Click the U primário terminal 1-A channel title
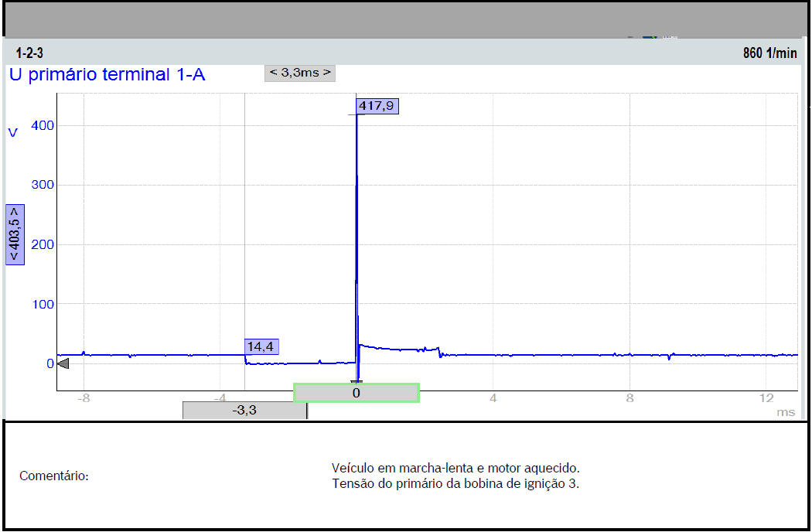This screenshot has width=812, height=532. point(107,75)
